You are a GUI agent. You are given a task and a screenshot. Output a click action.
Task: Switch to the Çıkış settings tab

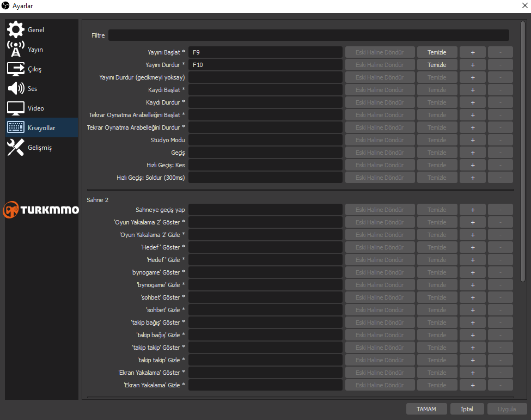click(x=41, y=69)
